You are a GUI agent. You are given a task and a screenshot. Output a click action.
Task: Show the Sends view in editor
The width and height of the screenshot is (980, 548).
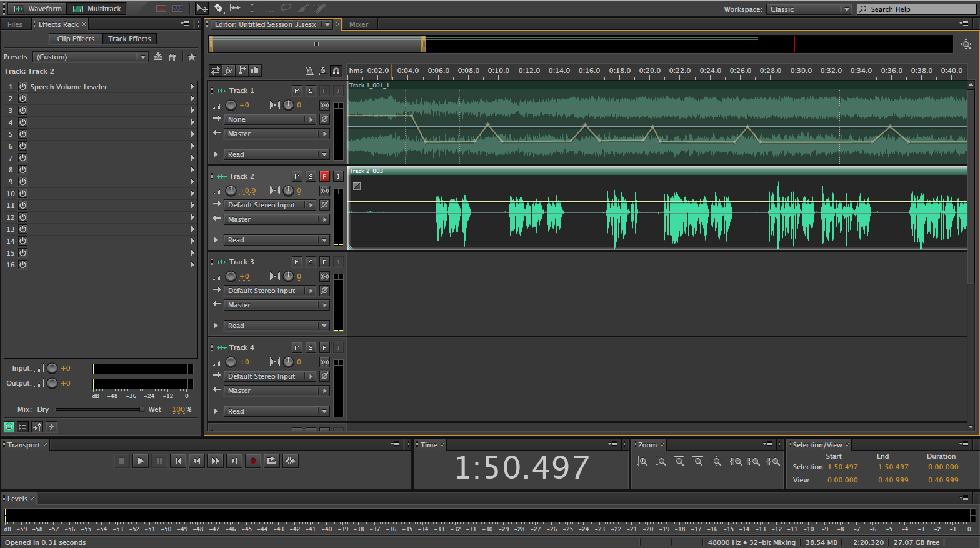pos(242,71)
